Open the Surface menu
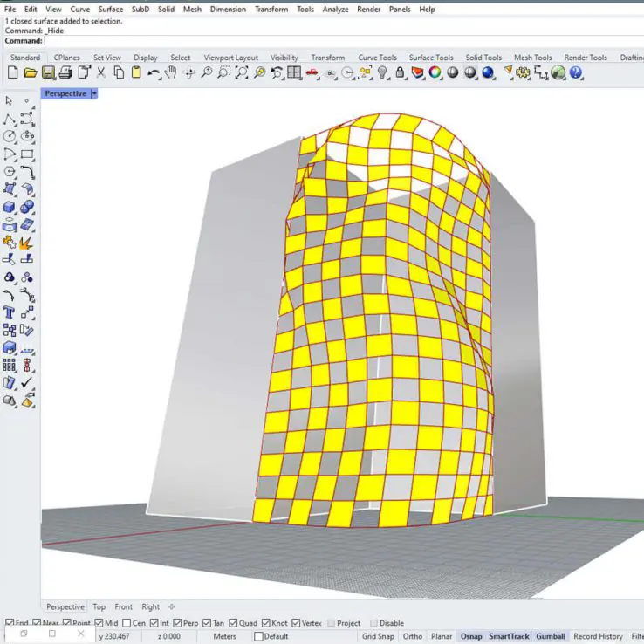The width and height of the screenshot is (644, 644). 111,10
